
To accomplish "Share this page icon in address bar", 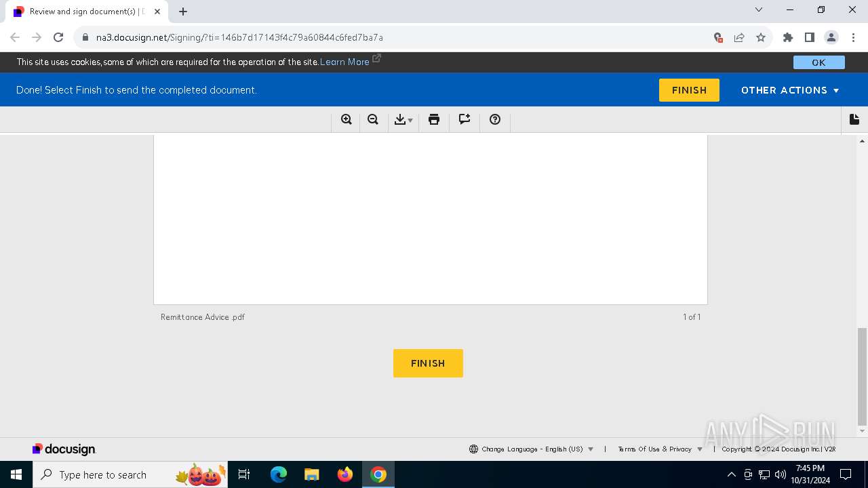I will coord(739,37).
